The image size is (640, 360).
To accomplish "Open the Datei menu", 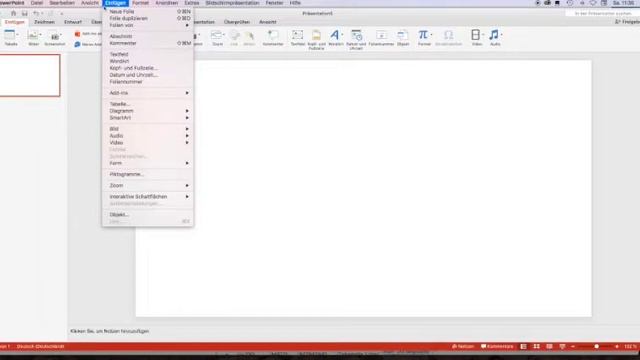I will pos(37,3).
